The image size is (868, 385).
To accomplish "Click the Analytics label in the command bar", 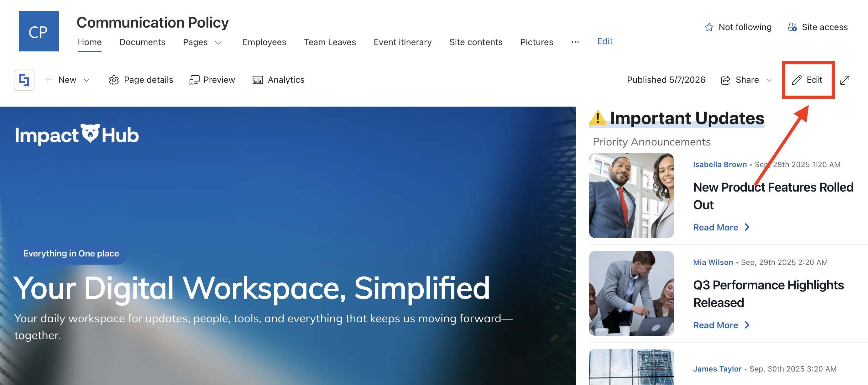I will pos(286,80).
